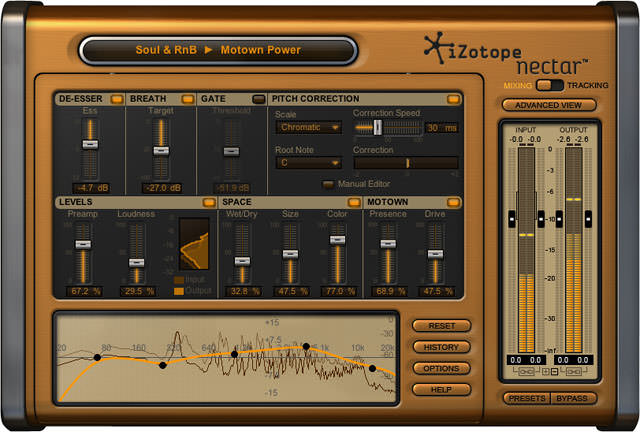Image resolution: width=640 pixels, height=432 pixels.
Task: Open the Root Note dropdown showing C
Action: click(309, 163)
